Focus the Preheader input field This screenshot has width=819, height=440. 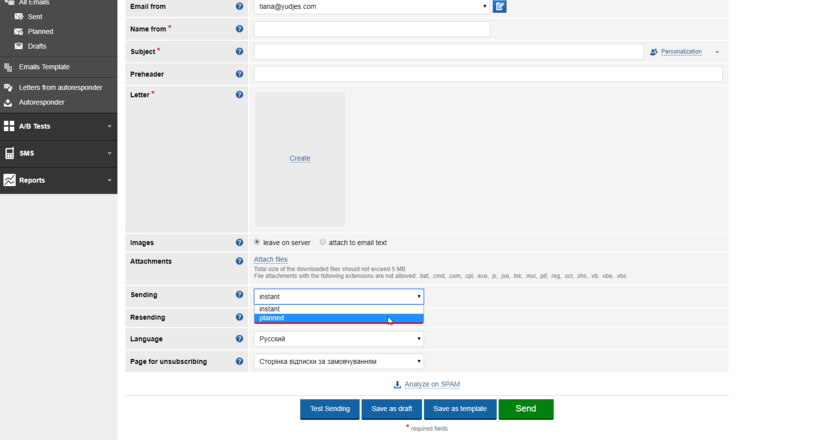[x=488, y=74]
